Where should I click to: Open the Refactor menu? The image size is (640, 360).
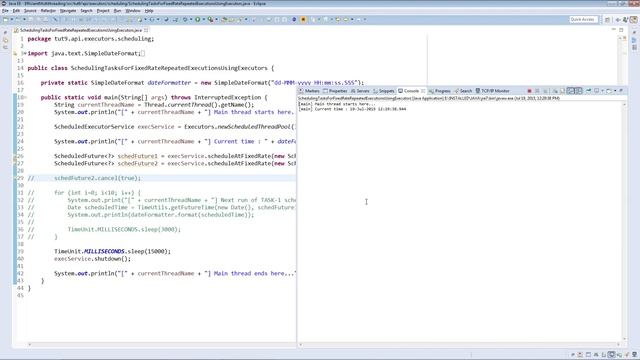(48, 11)
